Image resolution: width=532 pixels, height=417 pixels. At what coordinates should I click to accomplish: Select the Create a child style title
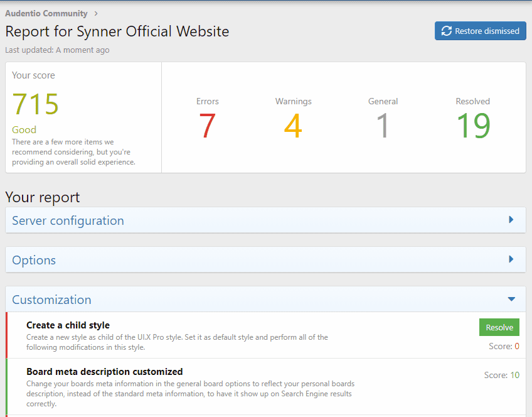(x=68, y=325)
